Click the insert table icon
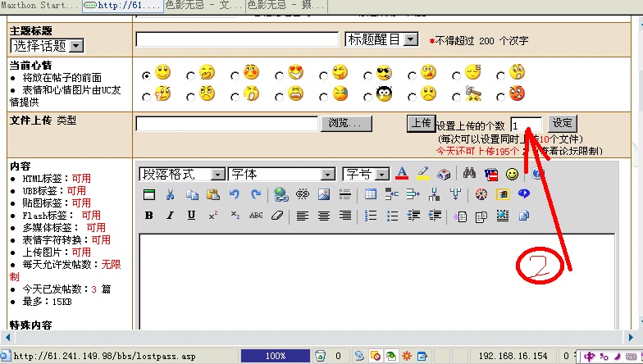 click(370, 195)
